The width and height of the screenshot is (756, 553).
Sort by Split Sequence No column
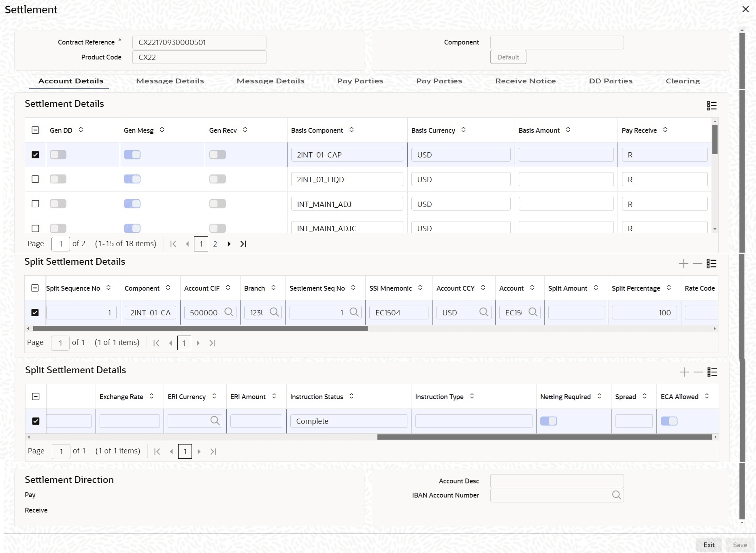(x=109, y=287)
